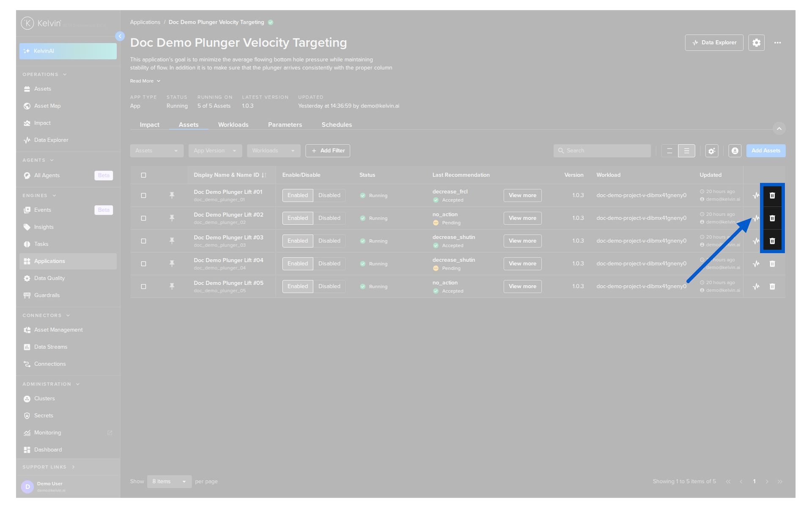Open KelvinAI button in sidebar
The width and height of the screenshot is (812, 508).
[68, 51]
